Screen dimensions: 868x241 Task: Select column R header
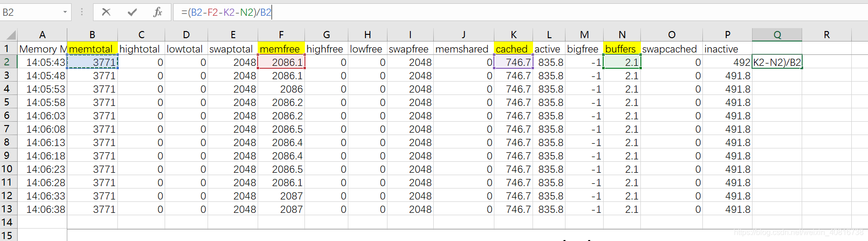pyautogui.click(x=827, y=35)
